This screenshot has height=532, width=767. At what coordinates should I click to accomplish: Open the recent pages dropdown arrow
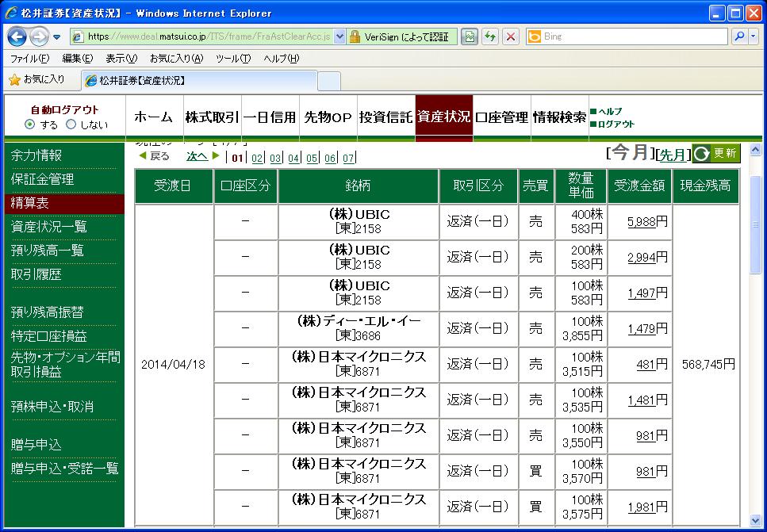[57, 37]
